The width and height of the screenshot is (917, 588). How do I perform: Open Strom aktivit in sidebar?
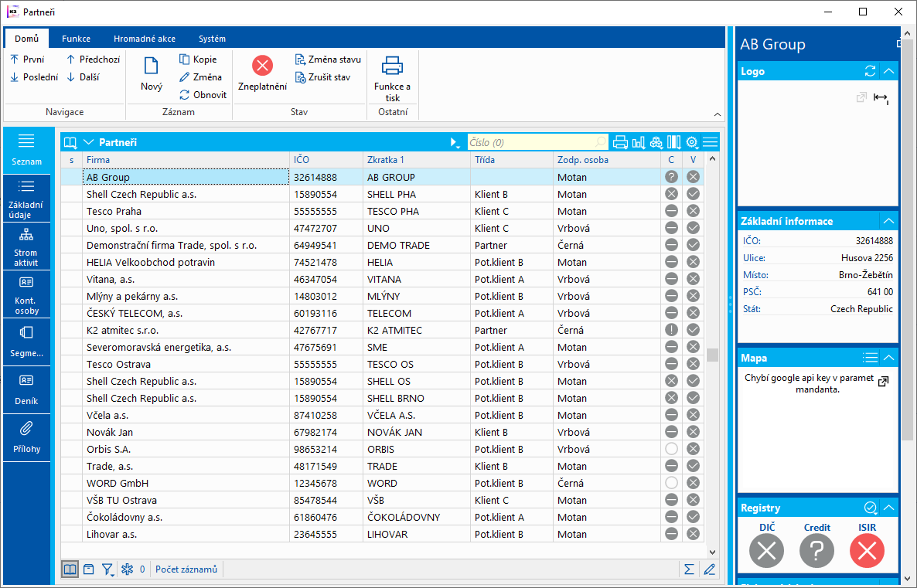(26, 246)
